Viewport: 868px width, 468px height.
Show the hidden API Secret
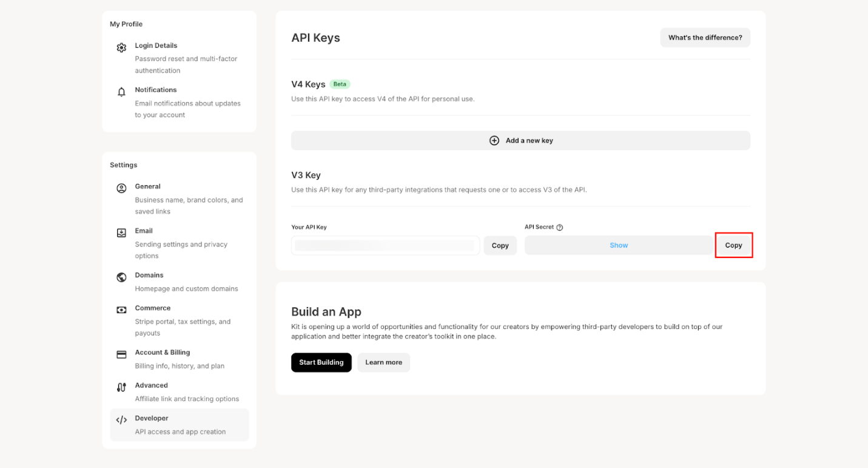(x=618, y=245)
